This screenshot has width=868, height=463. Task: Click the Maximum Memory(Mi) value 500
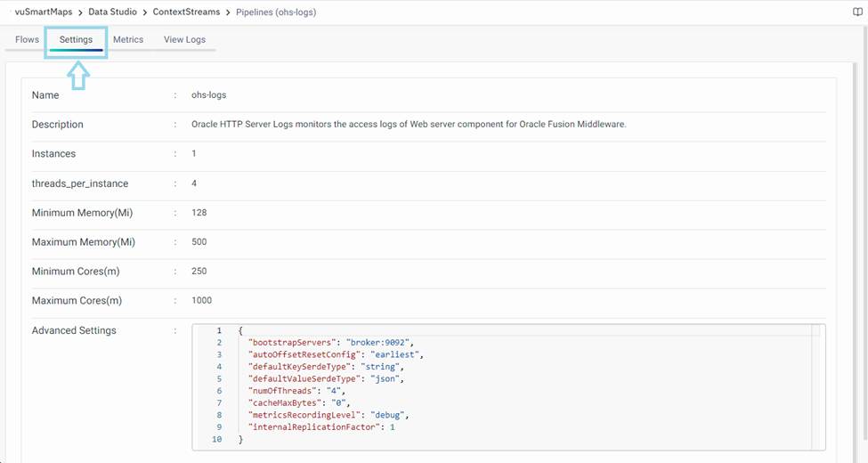pos(199,242)
